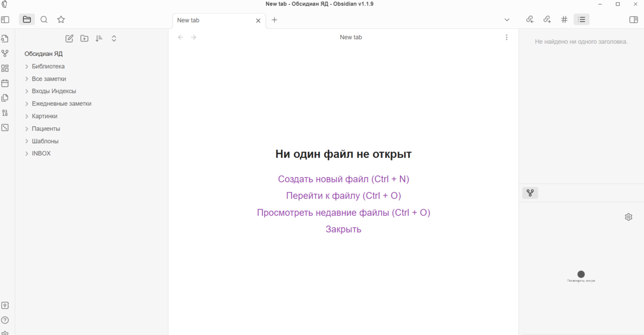Image resolution: width=644 pixels, height=335 pixels.
Task: Click the Обсидиан ЯД vault title
Action: point(43,54)
